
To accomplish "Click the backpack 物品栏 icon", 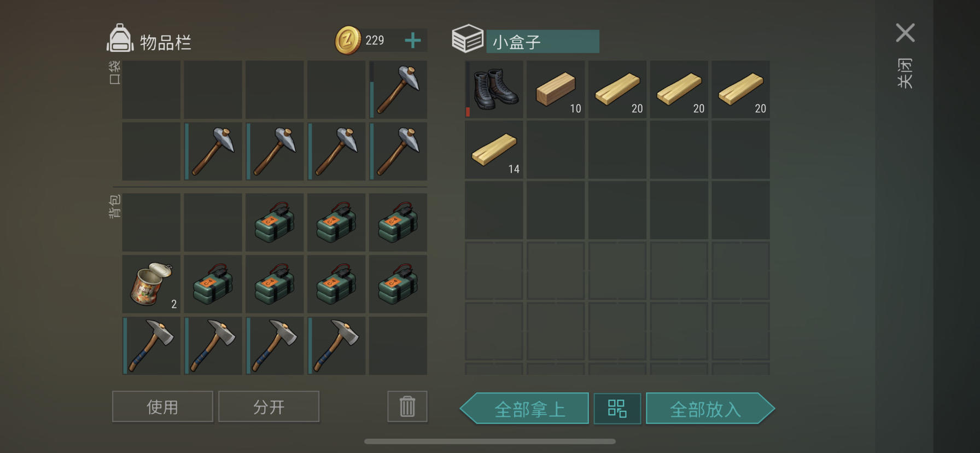I will tap(120, 38).
